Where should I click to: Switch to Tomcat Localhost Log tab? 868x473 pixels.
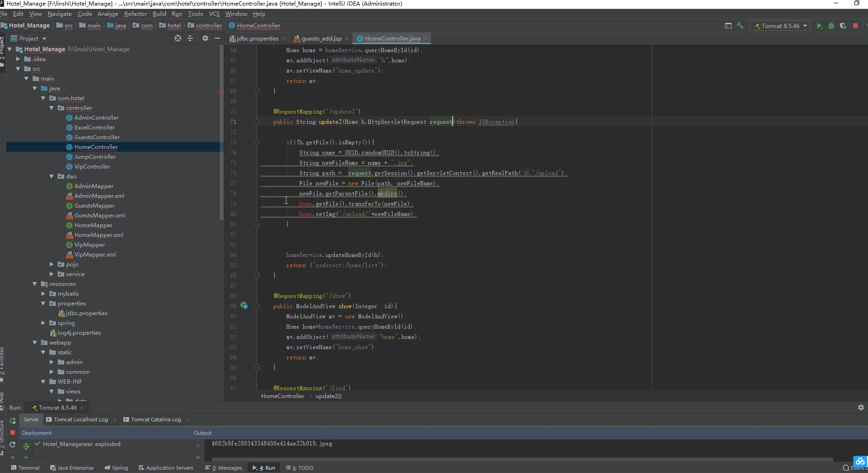coord(81,419)
